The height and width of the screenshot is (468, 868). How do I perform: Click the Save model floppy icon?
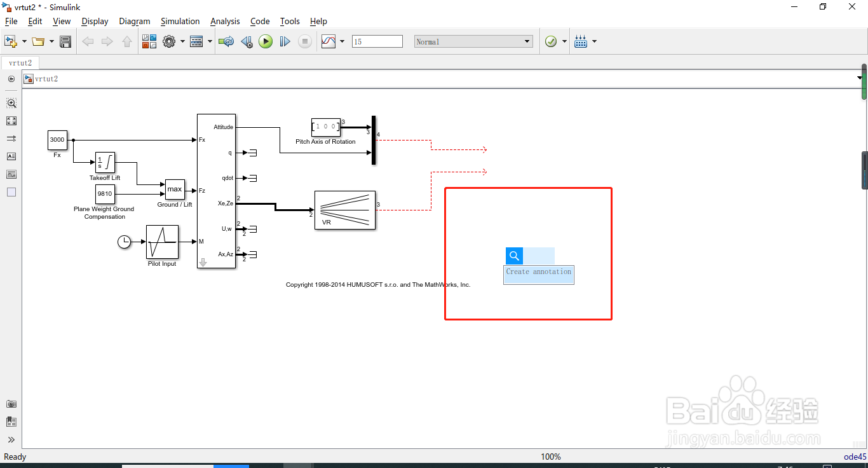click(x=65, y=41)
